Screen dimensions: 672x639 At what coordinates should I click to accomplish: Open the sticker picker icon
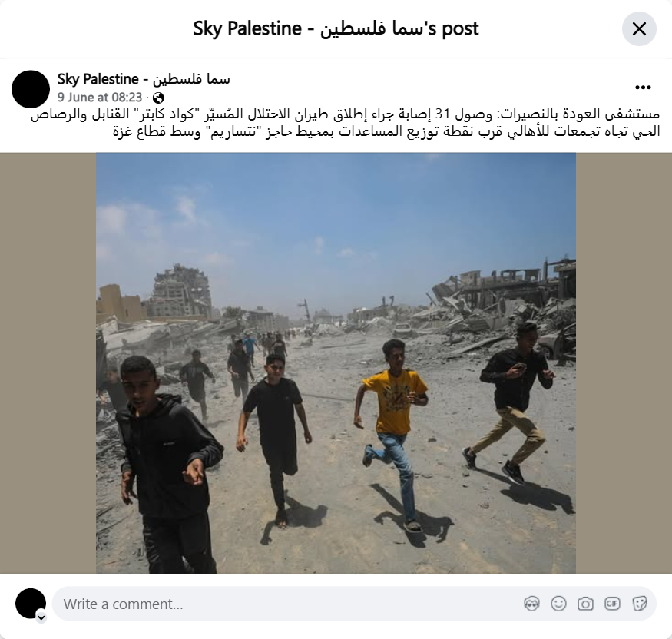[x=639, y=604]
